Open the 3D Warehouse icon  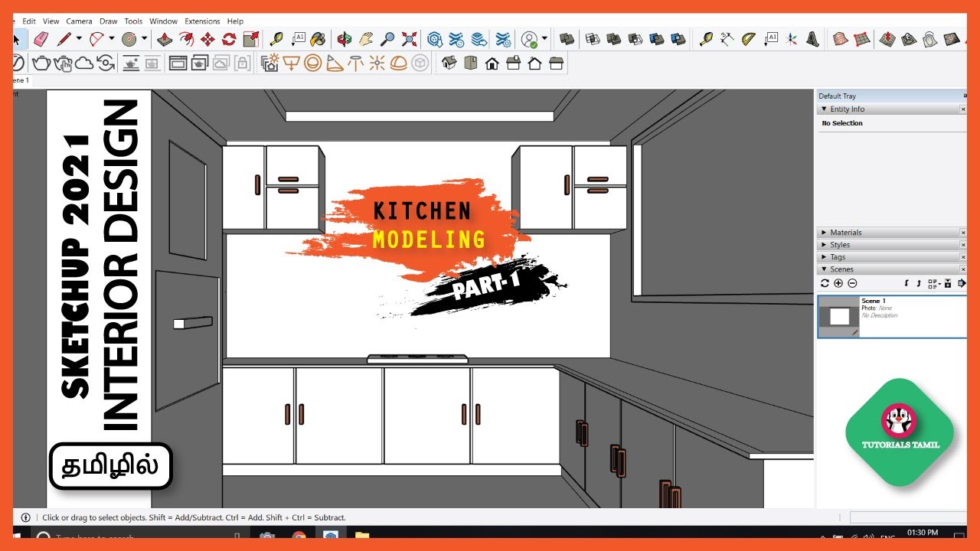pyautogui.click(x=435, y=39)
